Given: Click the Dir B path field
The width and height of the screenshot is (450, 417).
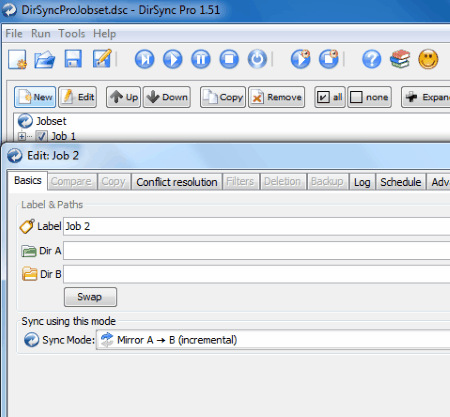Looking at the screenshot, I should (257, 274).
